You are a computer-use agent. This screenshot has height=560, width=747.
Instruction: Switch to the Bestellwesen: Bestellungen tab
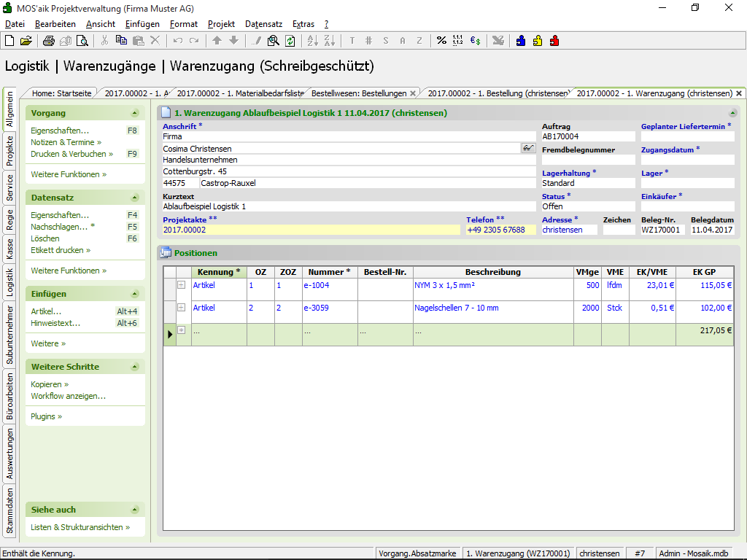click(x=358, y=93)
